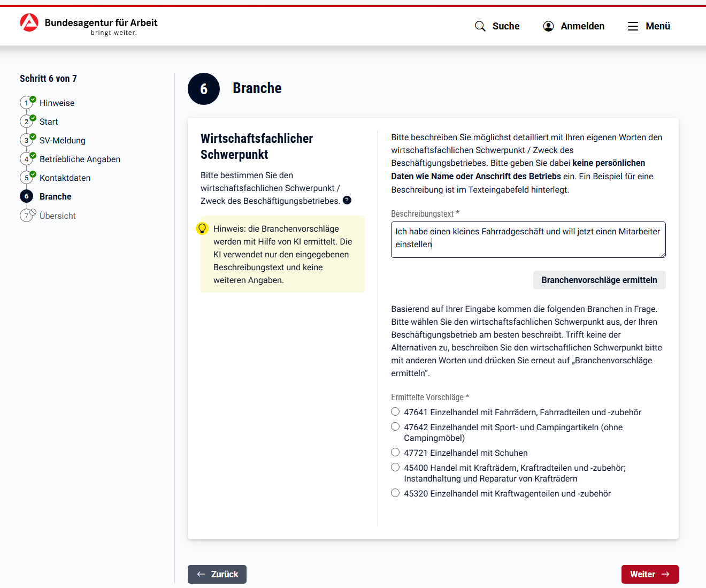Viewport: 706px width, 588px height.
Task: Open the hamburger Menü icon
Action: (633, 26)
